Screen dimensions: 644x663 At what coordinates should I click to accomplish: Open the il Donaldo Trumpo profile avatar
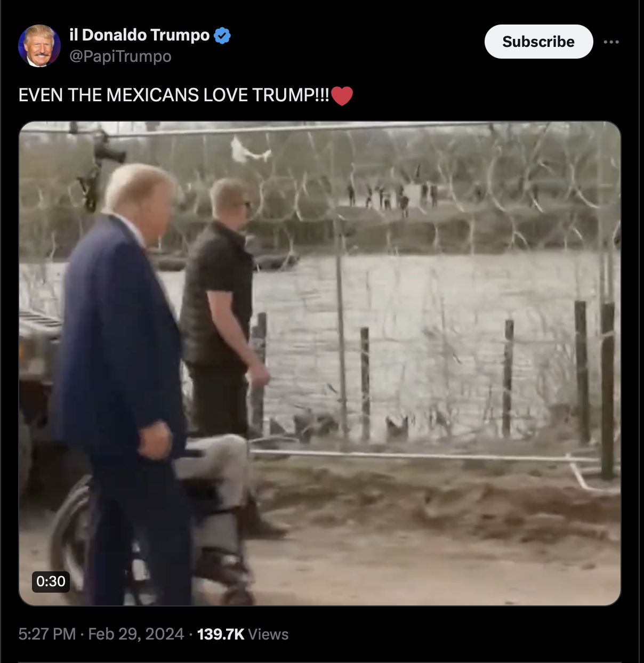pyautogui.click(x=39, y=46)
